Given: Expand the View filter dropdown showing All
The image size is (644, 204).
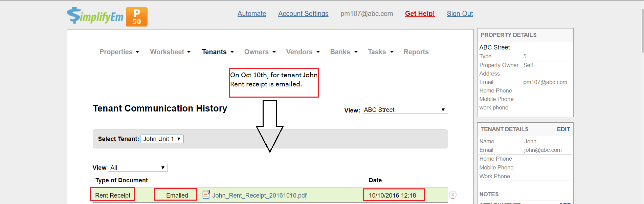Looking at the screenshot, I should click(138, 168).
